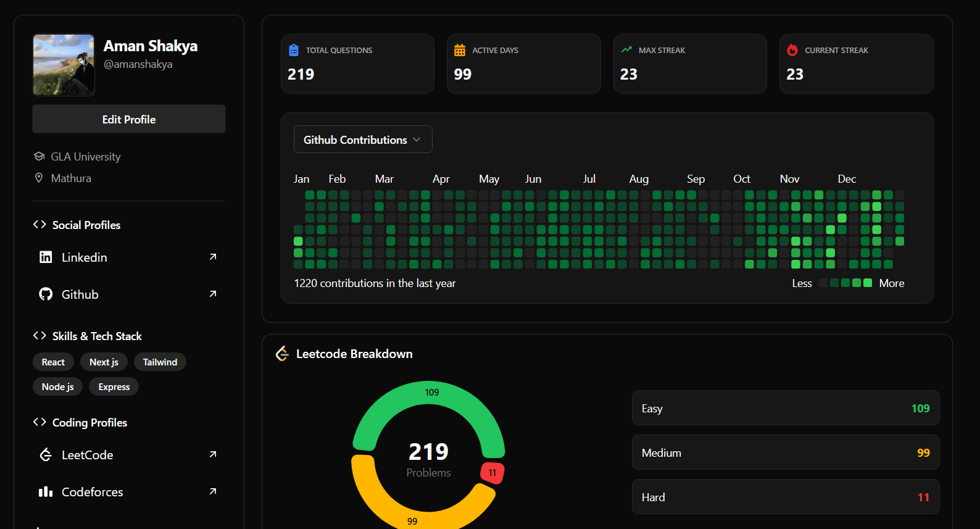
Task: Click the red Hard segment in donut chart
Action: pos(492,473)
